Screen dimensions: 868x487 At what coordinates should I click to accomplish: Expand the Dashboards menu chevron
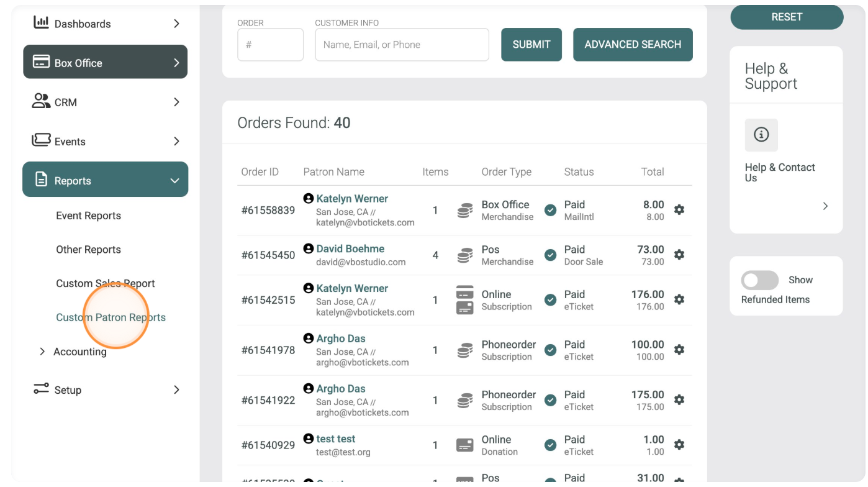(x=176, y=24)
